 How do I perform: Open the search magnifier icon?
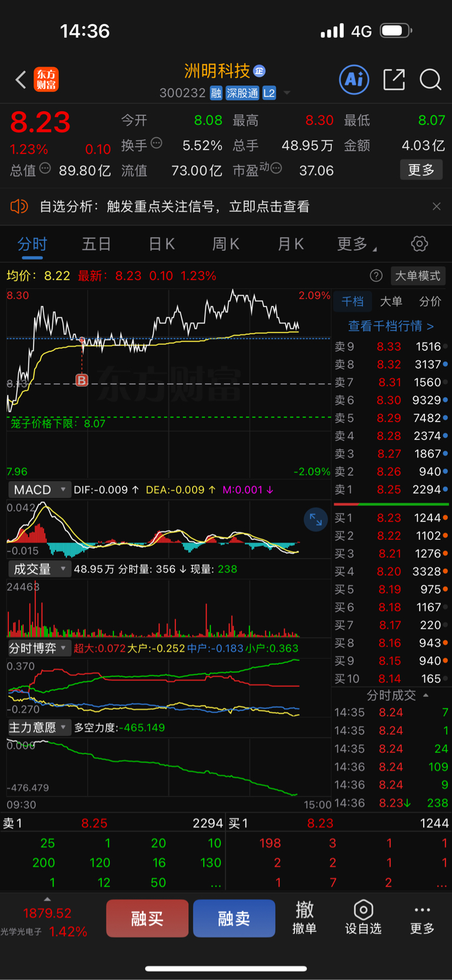click(x=431, y=79)
